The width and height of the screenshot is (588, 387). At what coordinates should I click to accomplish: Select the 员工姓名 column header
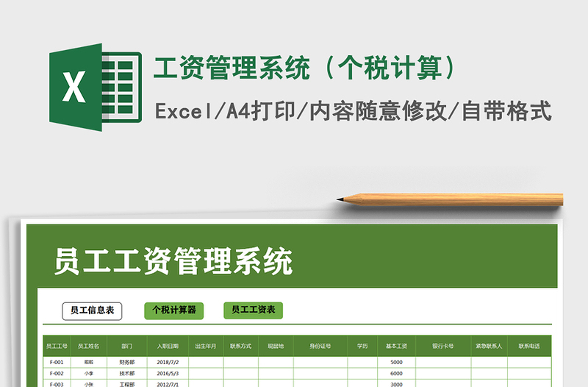[x=89, y=346]
